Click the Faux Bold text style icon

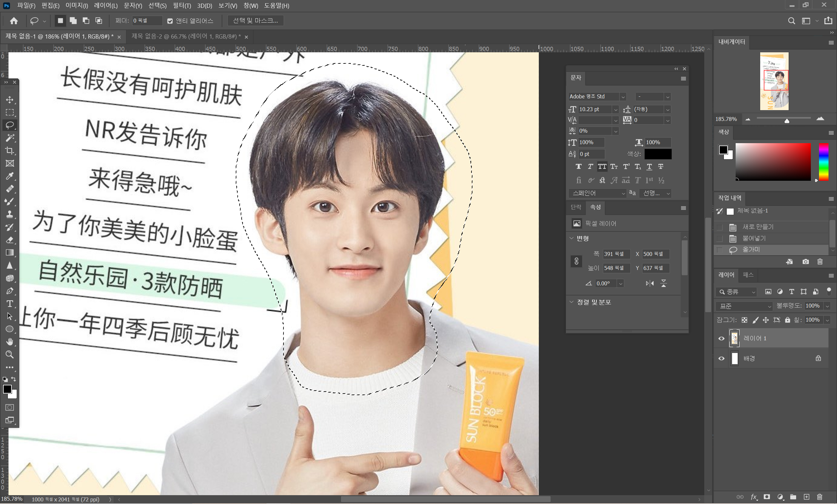pos(578,166)
